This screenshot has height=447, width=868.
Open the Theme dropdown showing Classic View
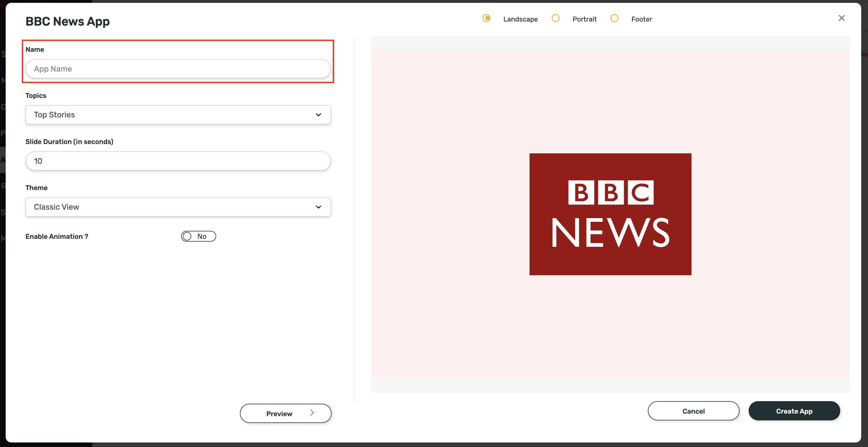pos(178,207)
